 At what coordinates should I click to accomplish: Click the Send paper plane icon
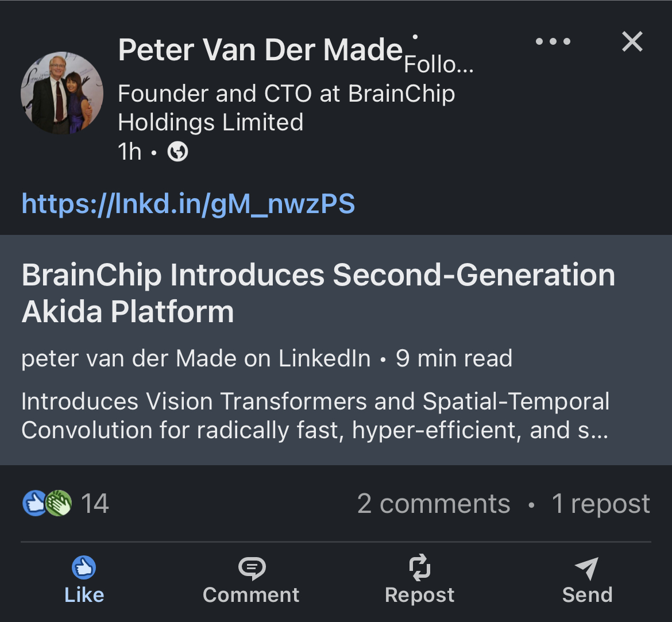click(587, 569)
